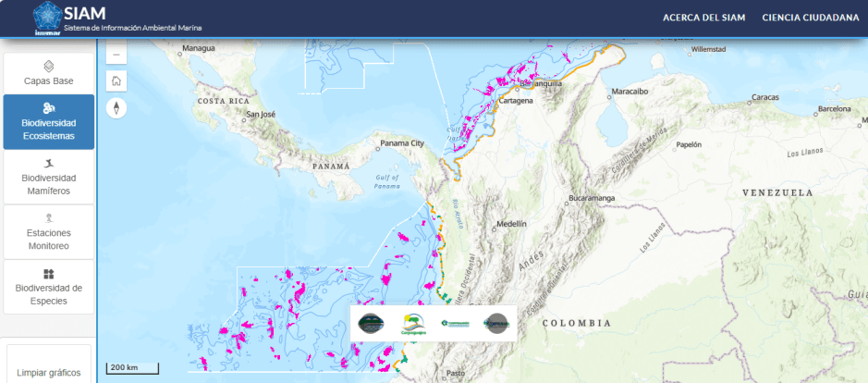The width and height of the screenshot is (868, 383).
Task: Open the Capas Base layers panel
Action: pos(49,73)
